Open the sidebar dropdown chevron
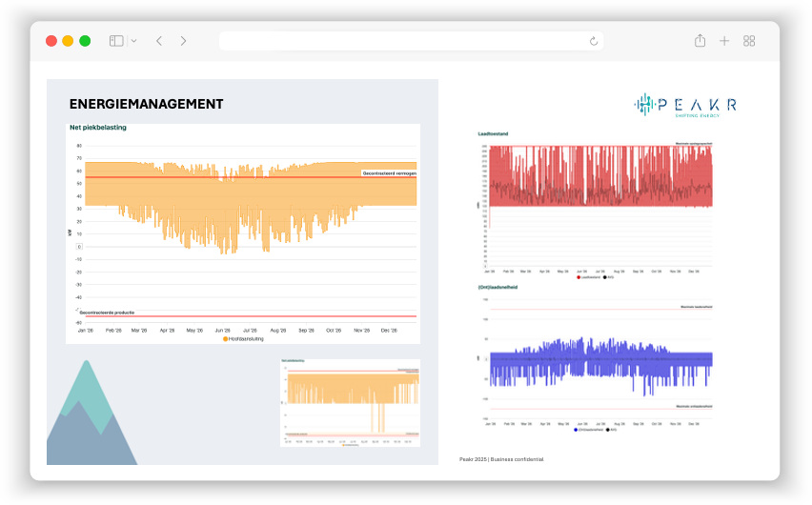This screenshot has height=505, width=812. pyautogui.click(x=133, y=41)
